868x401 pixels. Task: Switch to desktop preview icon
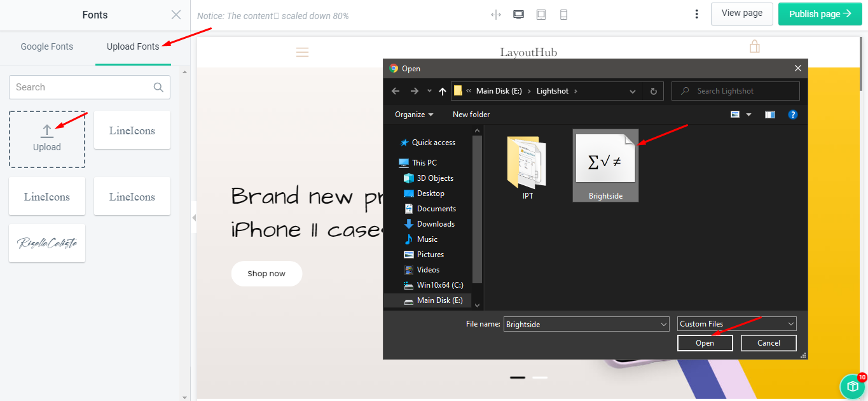point(518,14)
